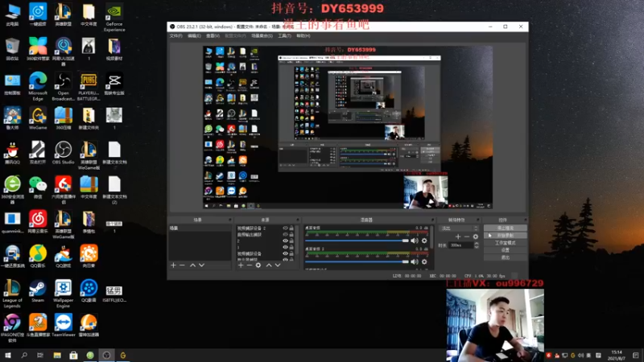The width and height of the screenshot is (644, 362).
Task: Toggle lock for source named 1
Action: click(x=291, y=247)
